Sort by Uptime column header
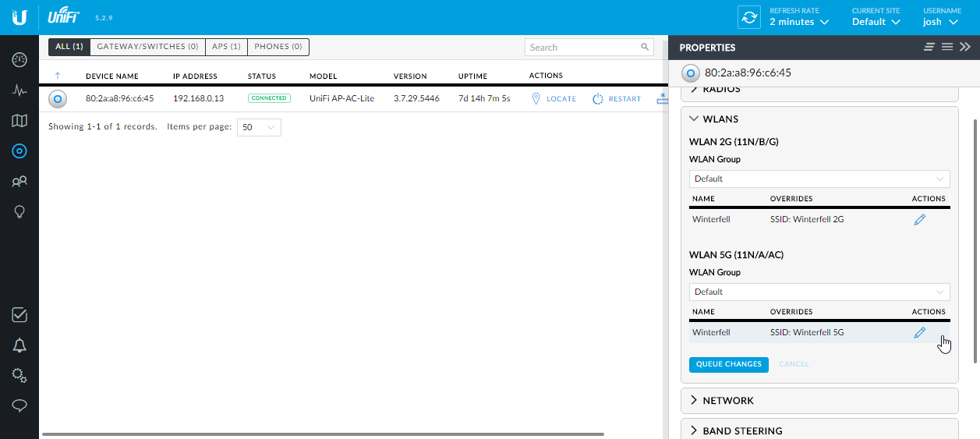The height and width of the screenshot is (439, 980). click(x=472, y=76)
